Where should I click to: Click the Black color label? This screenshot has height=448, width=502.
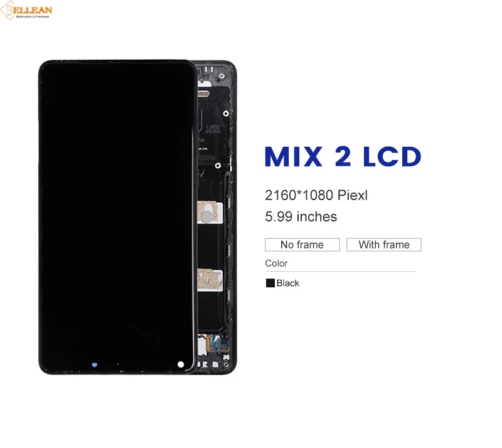[x=288, y=283]
